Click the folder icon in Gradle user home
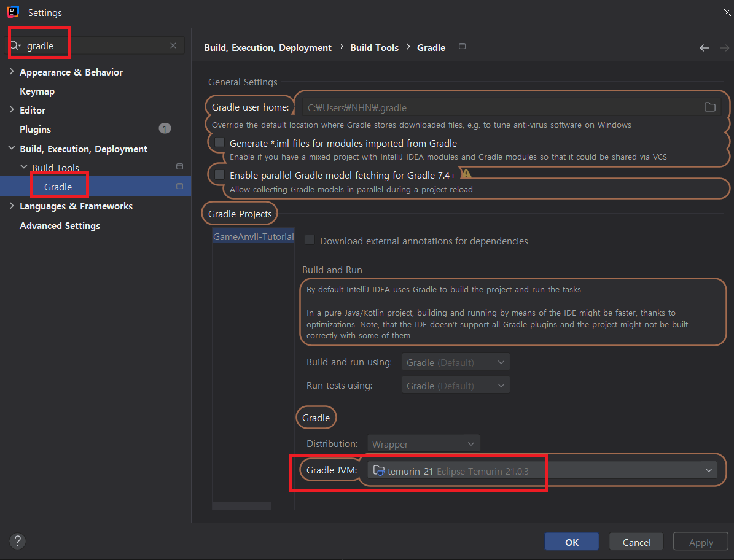 point(709,107)
